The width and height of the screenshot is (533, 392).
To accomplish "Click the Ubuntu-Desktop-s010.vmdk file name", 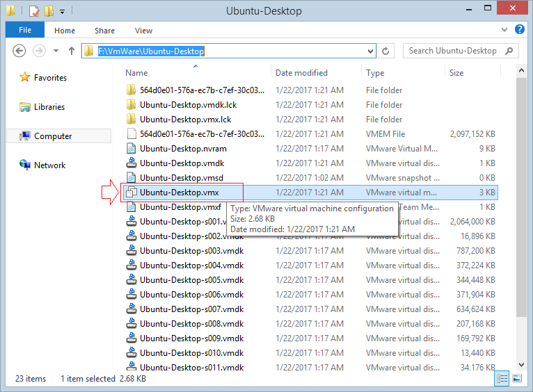I will (x=192, y=353).
